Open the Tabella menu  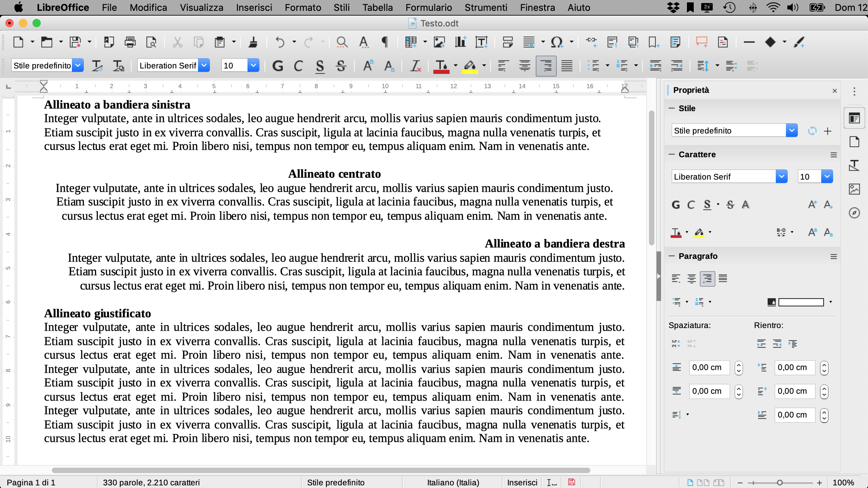click(x=377, y=7)
